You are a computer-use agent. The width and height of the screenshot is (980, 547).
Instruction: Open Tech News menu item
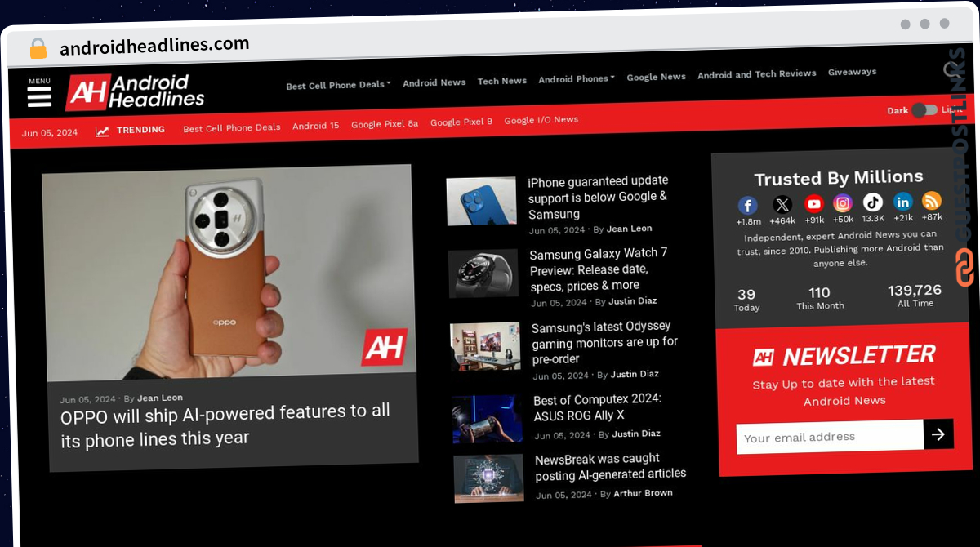coord(502,81)
